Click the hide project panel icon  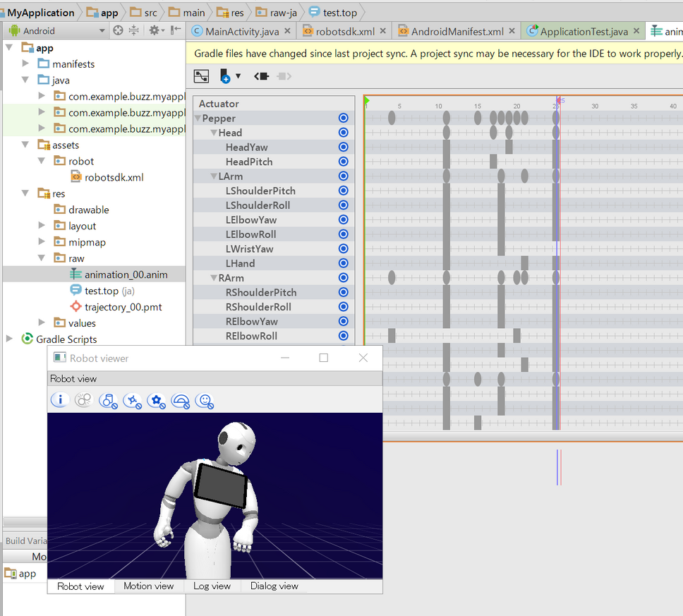point(176,30)
